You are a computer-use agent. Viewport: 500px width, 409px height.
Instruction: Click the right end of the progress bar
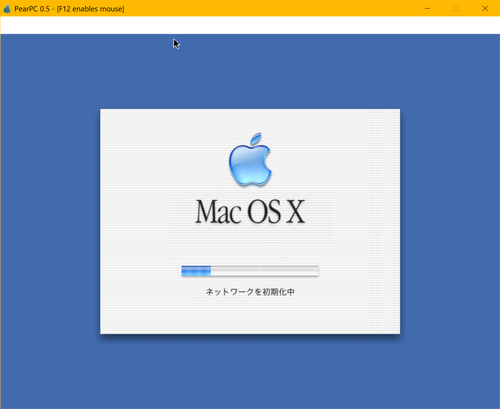317,271
